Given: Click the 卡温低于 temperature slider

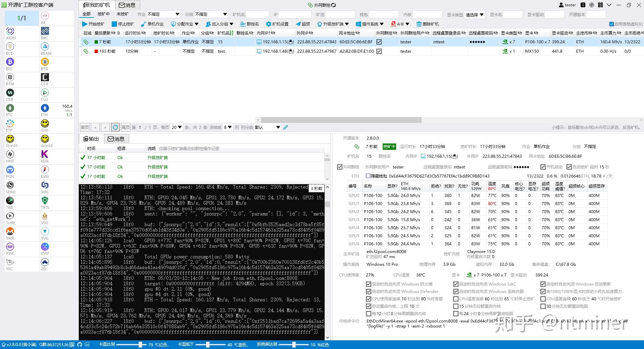Looking at the screenshot, I should pos(210,344).
